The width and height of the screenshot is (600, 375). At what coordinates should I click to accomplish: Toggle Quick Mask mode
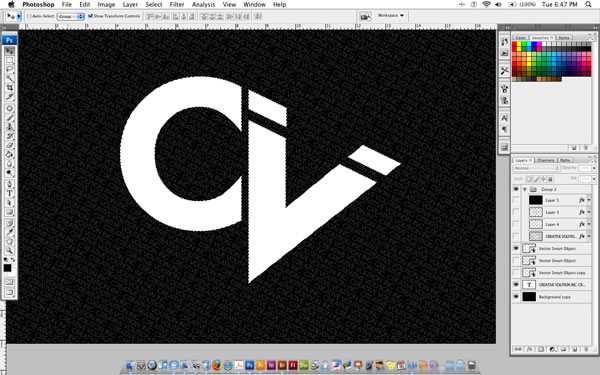pyautogui.click(x=10, y=282)
